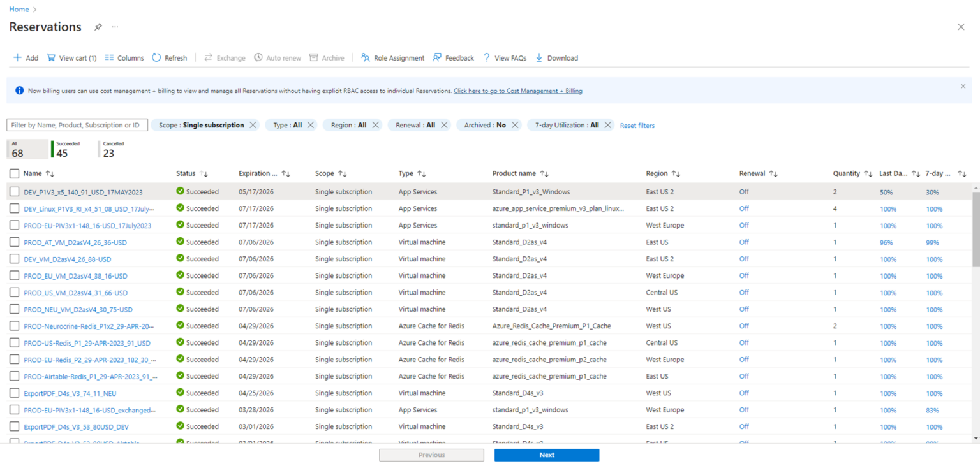The height and width of the screenshot is (466, 980).
Task: Remove the Region: All filter
Action: pos(376,125)
